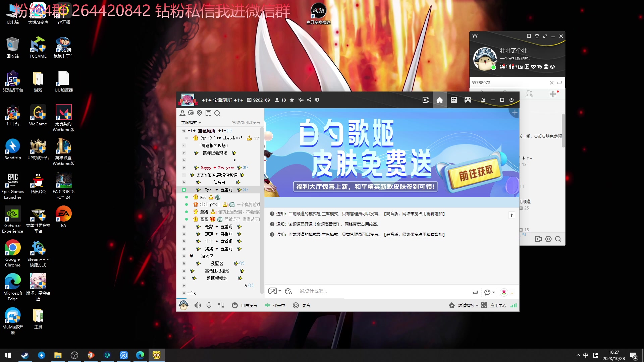Expand the gift panel chevron beside flower
The width and height of the screenshot is (644, 362).
[512, 293]
